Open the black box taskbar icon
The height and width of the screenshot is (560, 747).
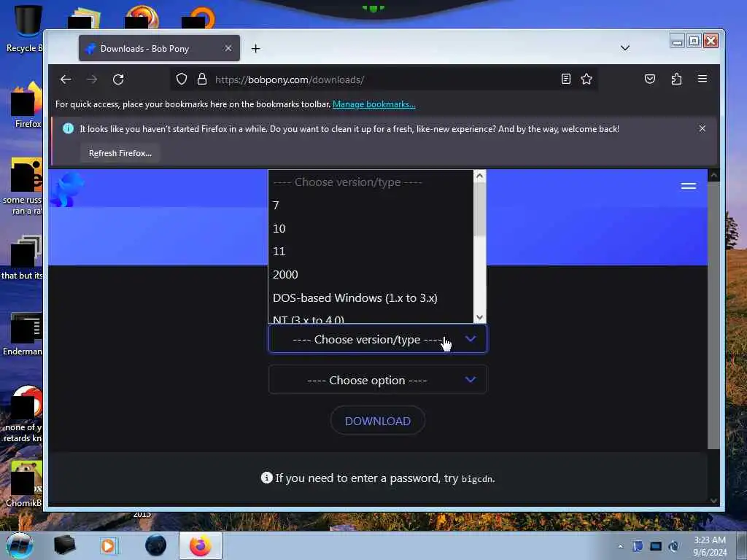click(64, 545)
